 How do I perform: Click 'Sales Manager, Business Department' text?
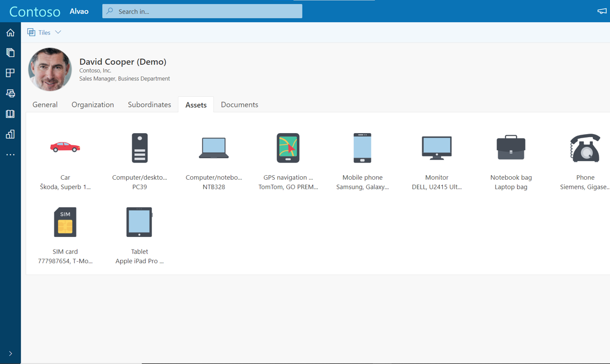pos(125,78)
